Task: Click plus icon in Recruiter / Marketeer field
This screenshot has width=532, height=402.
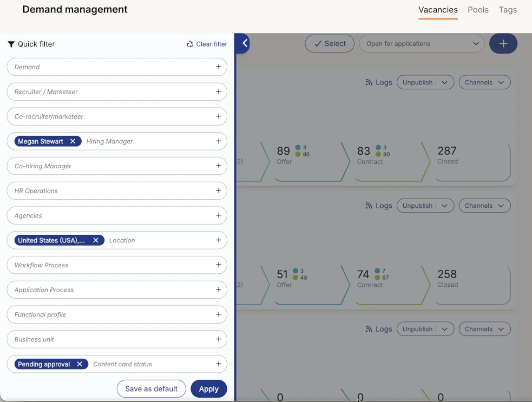Action: pos(219,91)
